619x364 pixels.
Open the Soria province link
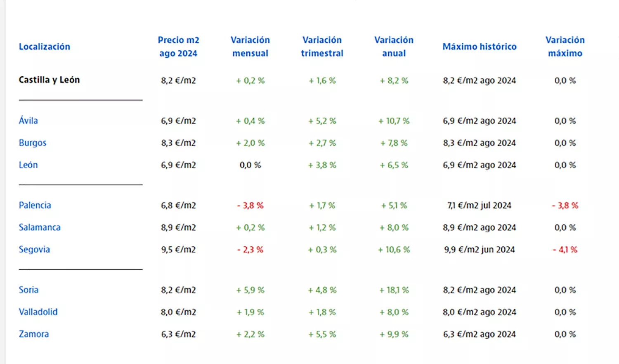[28, 290]
